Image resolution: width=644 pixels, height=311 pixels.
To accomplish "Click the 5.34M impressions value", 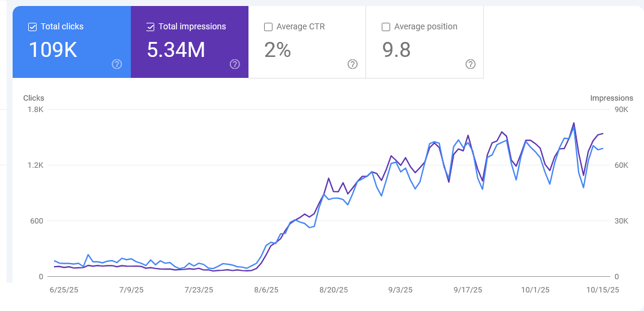I will (176, 50).
